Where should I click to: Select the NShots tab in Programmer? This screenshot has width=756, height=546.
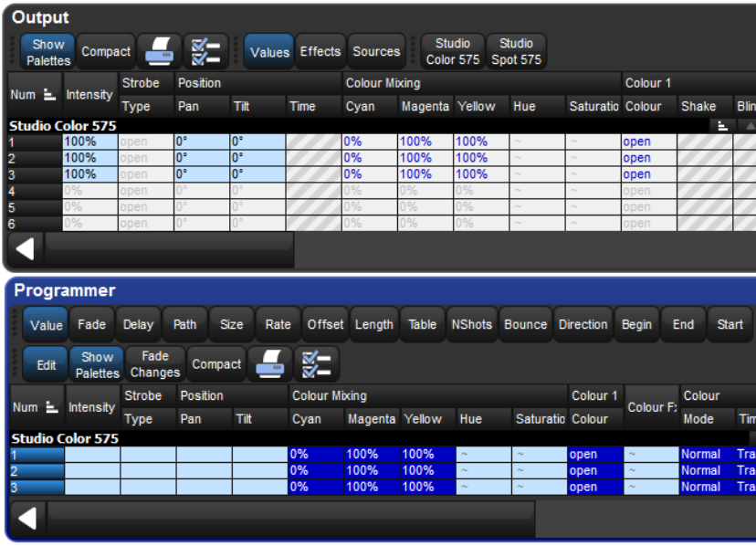471,325
